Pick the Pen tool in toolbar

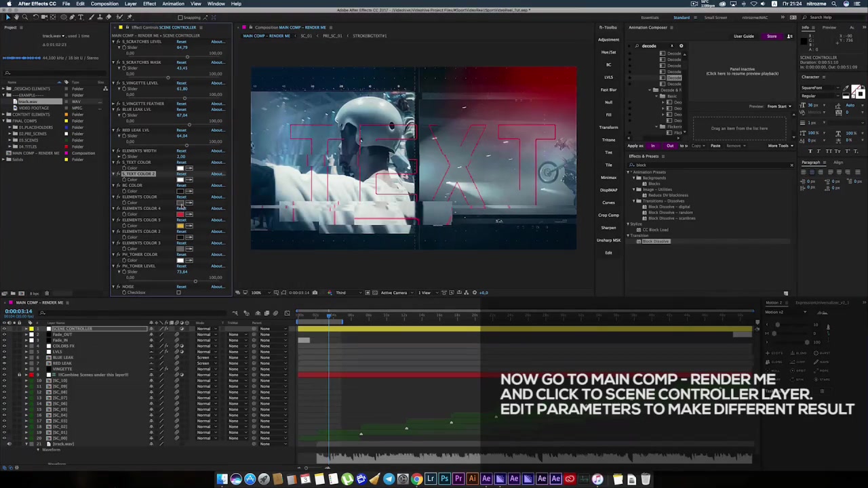72,17
